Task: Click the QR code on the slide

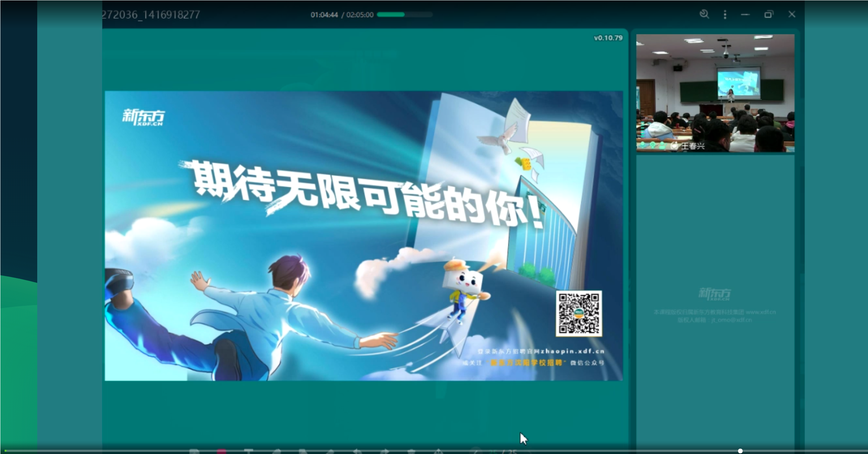Action: (x=579, y=313)
